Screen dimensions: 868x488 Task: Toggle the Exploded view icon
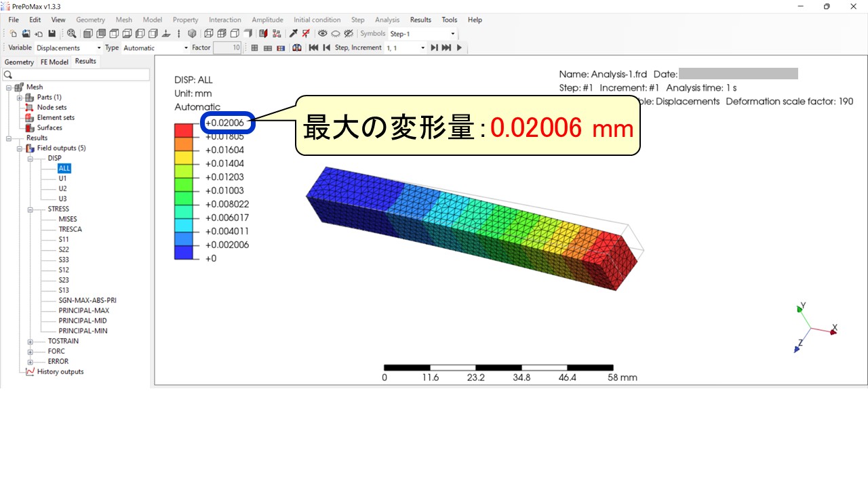coord(276,33)
